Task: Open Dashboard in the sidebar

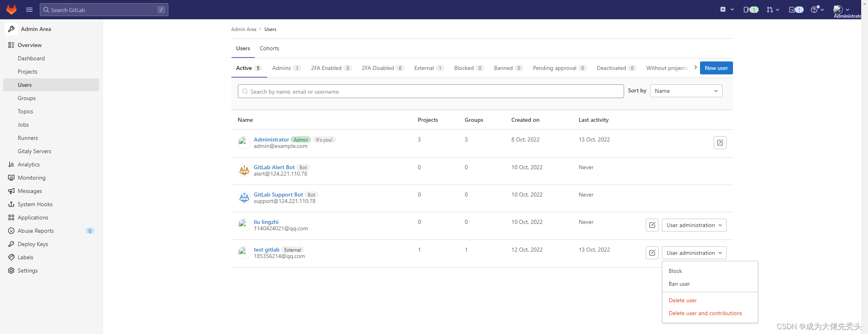Action: pos(51,58)
